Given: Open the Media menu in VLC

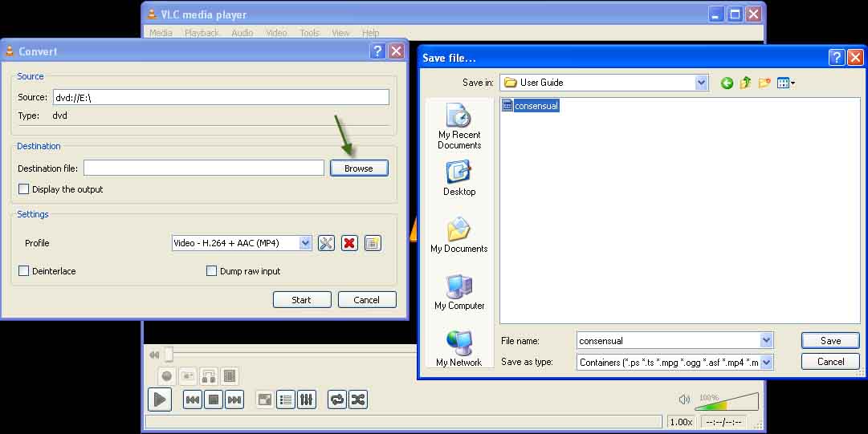Looking at the screenshot, I should pyautogui.click(x=161, y=33).
